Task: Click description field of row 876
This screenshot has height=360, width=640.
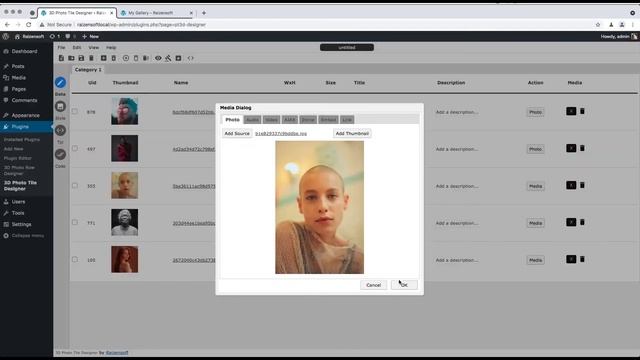Action: 456,112
